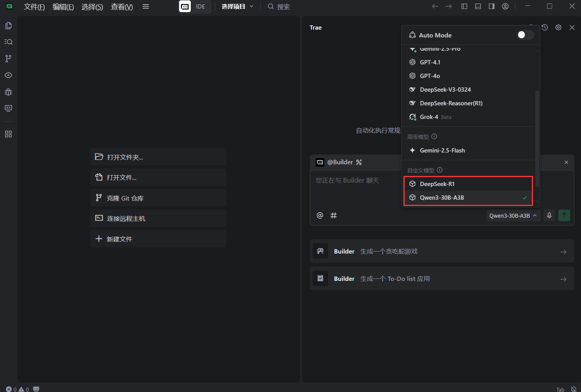Open the Run and Debug sidebar icon

(x=8, y=92)
